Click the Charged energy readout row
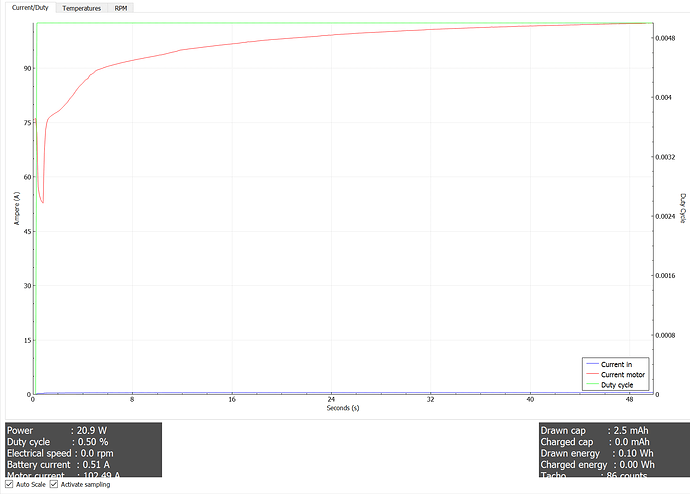The width and height of the screenshot is (690, 494). [594, 465]
